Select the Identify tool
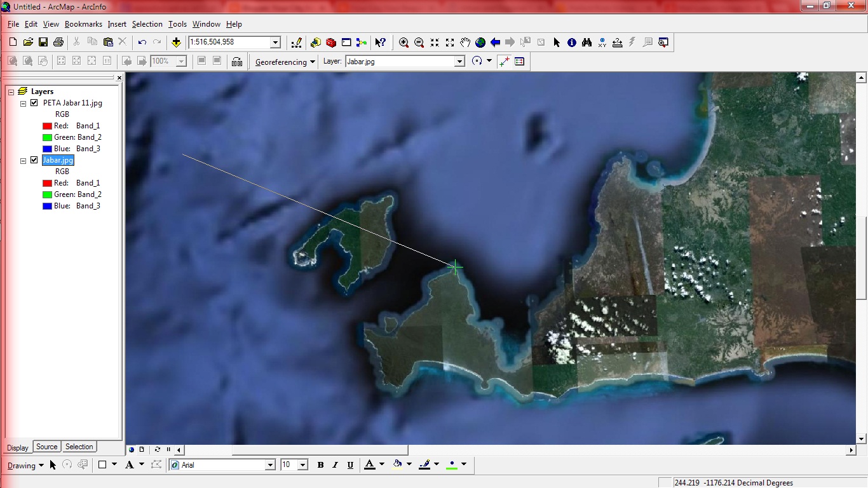The width and height of the screenshot is (868, 488). click(571, 43)
